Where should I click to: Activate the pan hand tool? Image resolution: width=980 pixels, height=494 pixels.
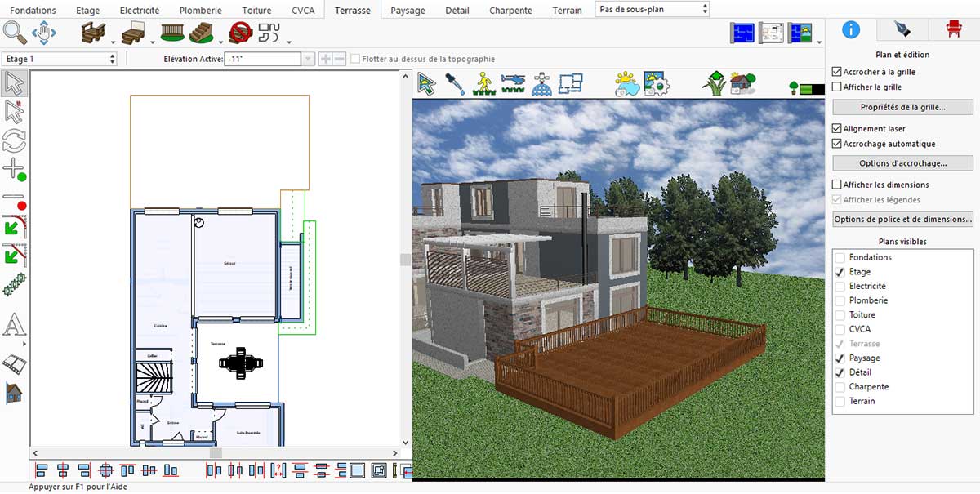coord(44,33)
